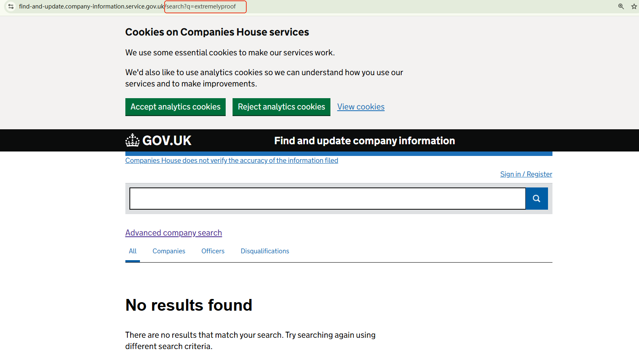Click the "No results found" heading

click(189, 305)
